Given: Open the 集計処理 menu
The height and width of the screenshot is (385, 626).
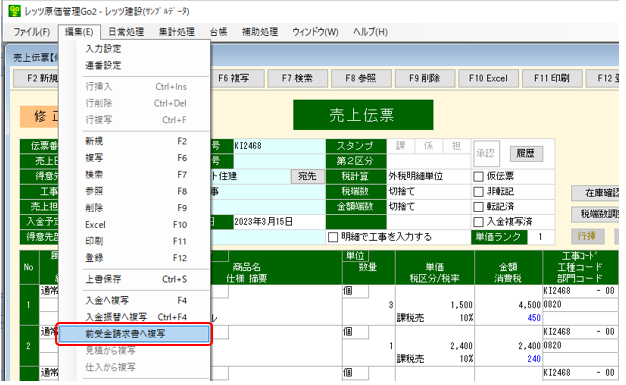Looking at the screenshot, I should coord(176,32).
